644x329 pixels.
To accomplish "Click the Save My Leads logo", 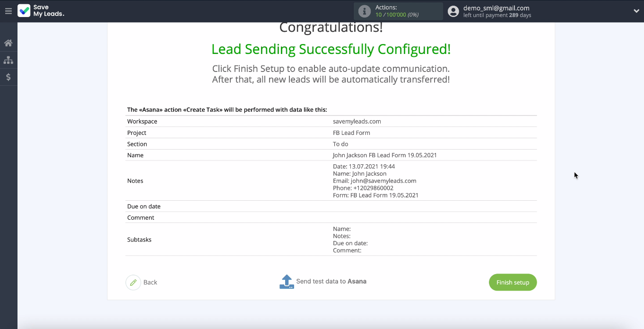I will pos(41,11).
